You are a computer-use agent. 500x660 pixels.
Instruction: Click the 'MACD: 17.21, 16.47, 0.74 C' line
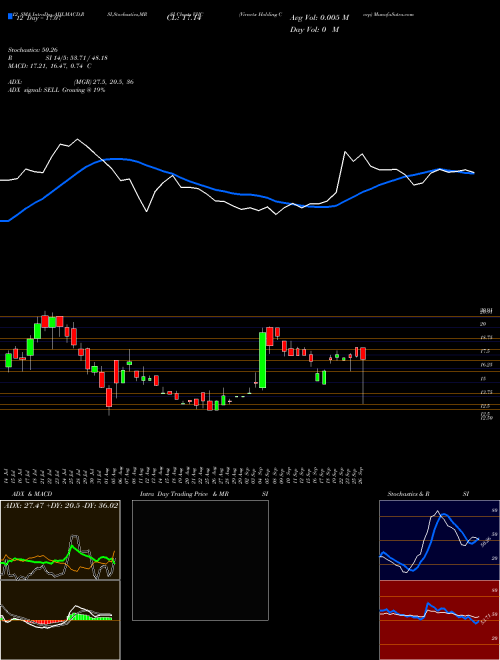click(49, 66)
